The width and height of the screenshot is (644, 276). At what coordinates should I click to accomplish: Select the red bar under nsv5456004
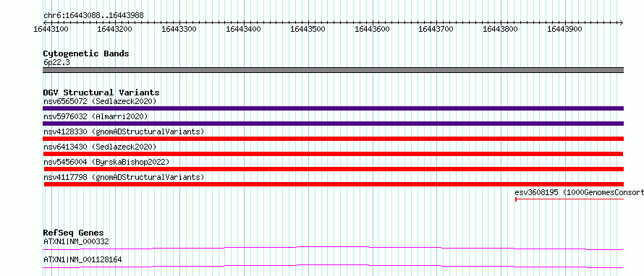(334, 169)
